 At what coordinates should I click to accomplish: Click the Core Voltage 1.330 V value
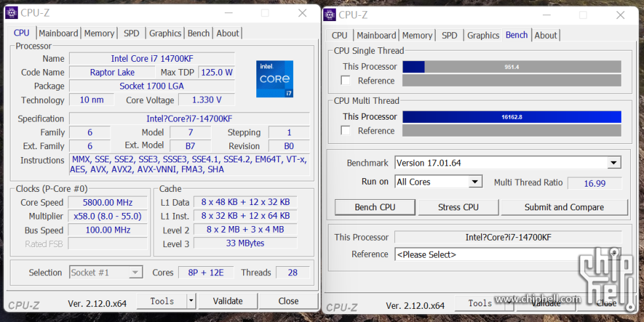click(x=206, y=100)
